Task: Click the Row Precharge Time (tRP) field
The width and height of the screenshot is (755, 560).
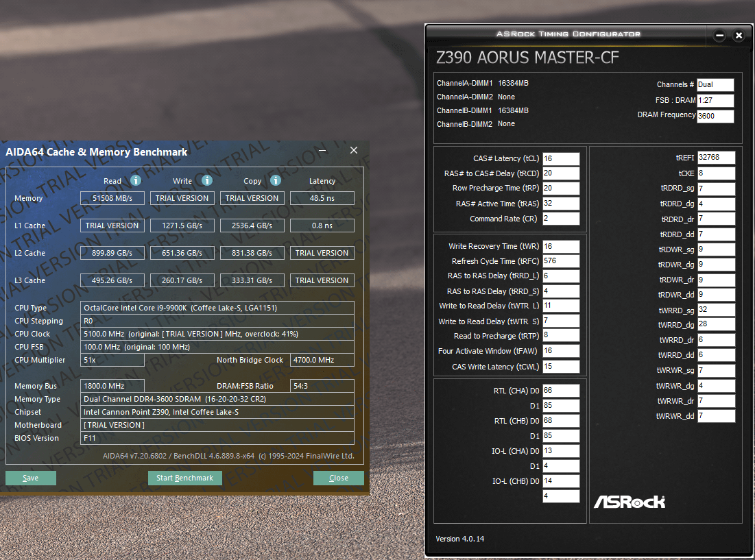Action: coord(561,188)
